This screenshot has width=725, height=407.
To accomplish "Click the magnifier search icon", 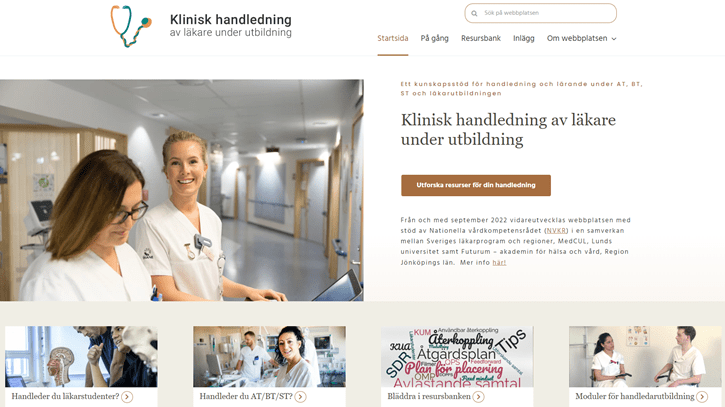I will pyautogui.click(x=474, y=13).
